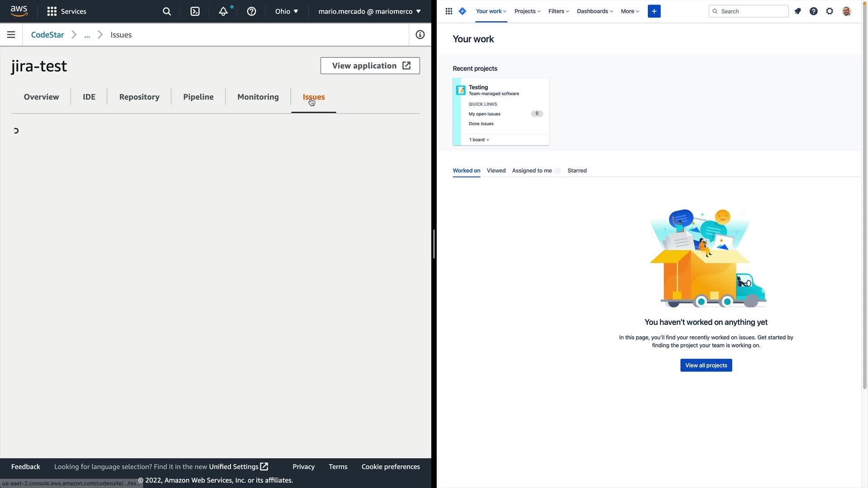Select the Assigned to me tab
The image size is (868, 488).
pyautogui.click(x=532, y=170)
